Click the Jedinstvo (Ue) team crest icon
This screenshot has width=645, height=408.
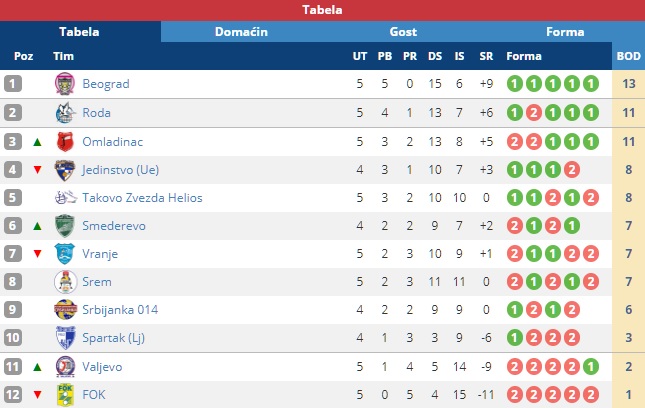pyautogui.click(x=65, y=169)
